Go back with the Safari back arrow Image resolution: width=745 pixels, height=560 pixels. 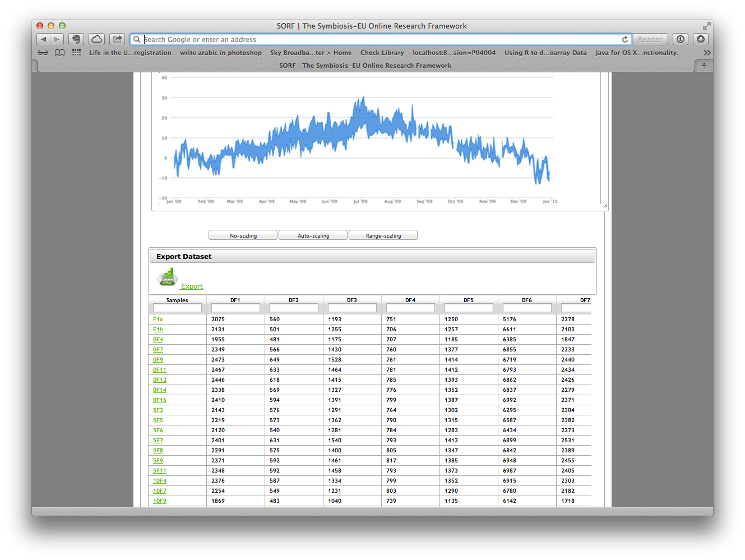pyautogui.click(x=43, y=39)
